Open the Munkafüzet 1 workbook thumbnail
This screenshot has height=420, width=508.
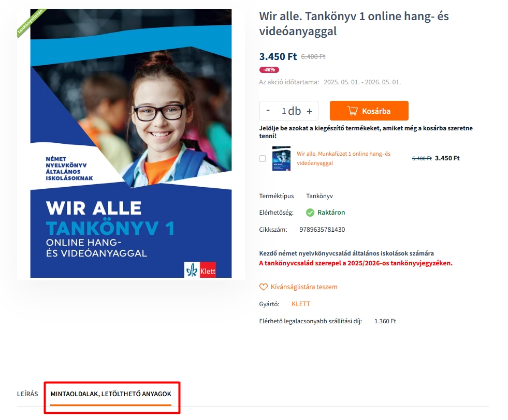(281, 159)
